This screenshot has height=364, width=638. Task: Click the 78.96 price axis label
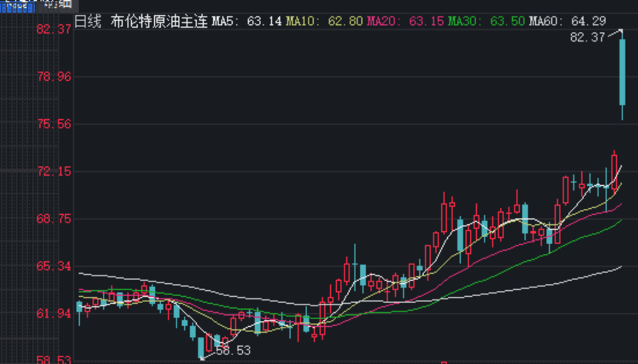click(x=54, y=76)
